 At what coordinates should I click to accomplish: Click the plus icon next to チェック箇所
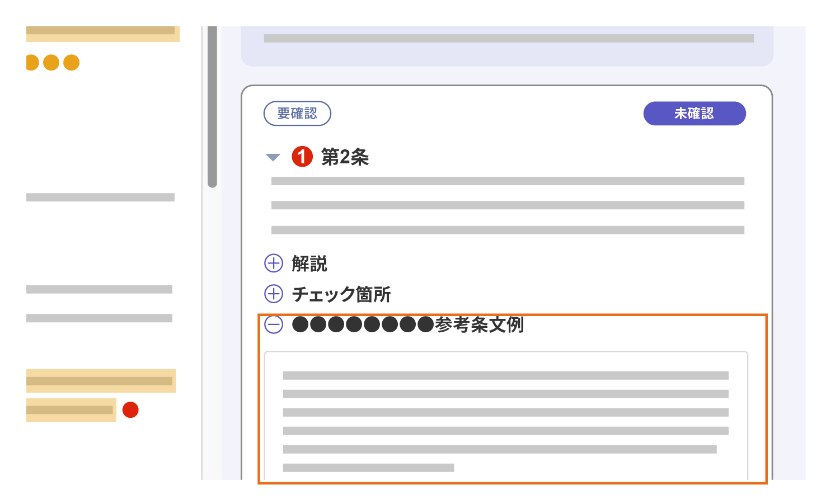click(x=274, y=294)
